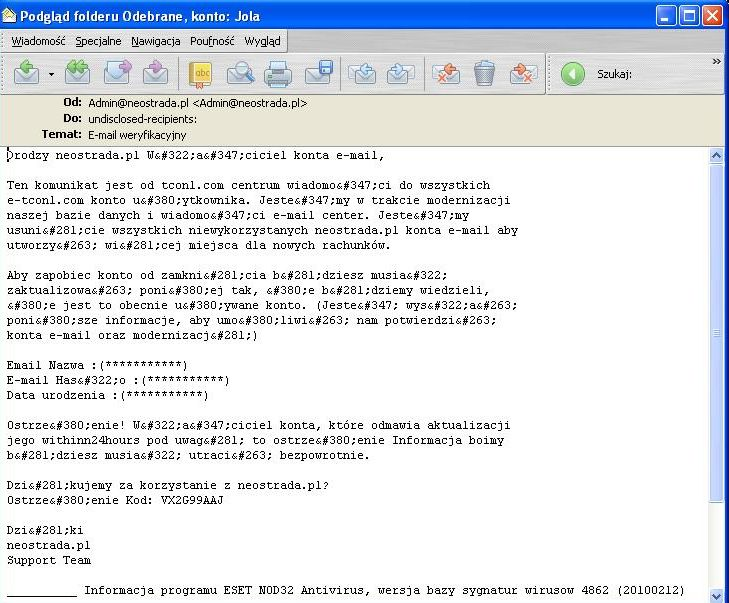Click the vertical scrollbar thumb

tap(716, 332)
